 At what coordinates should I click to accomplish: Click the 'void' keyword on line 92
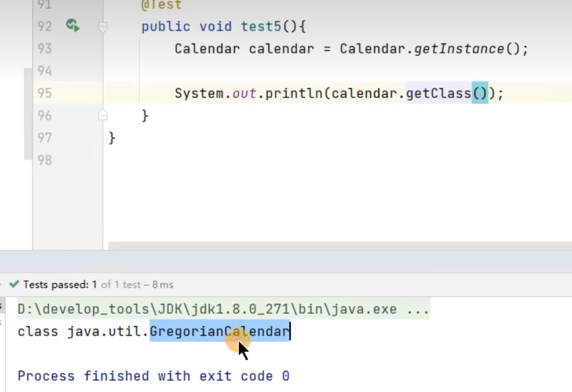[x=216, y=26]
